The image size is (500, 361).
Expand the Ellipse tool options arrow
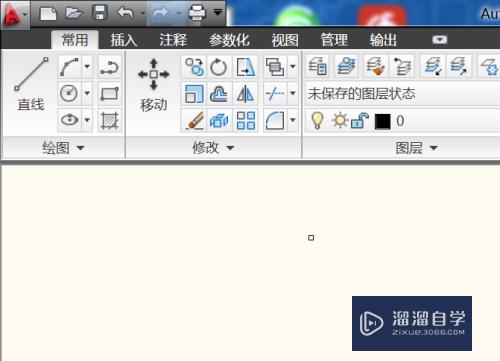(87, 120)
